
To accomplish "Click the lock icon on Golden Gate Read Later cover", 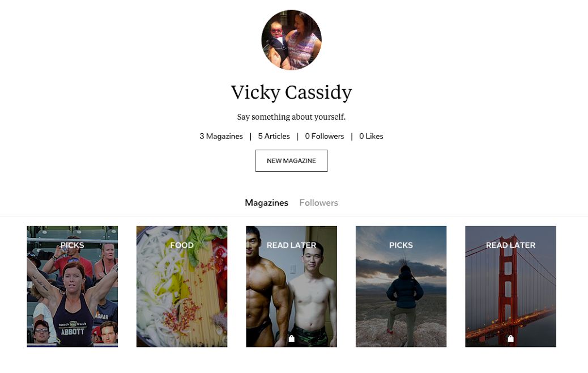I will pyautogui.click(x=510, y=338).
